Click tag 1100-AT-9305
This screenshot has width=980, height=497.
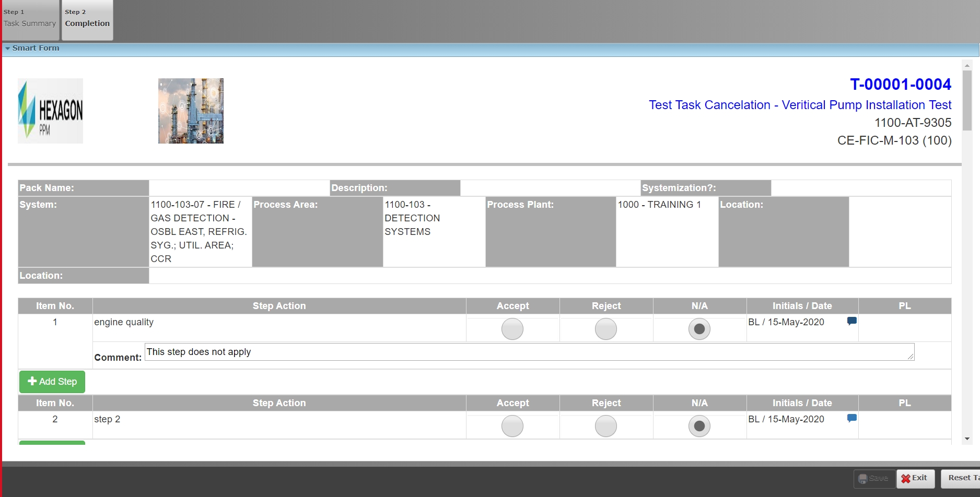point(913,123)
